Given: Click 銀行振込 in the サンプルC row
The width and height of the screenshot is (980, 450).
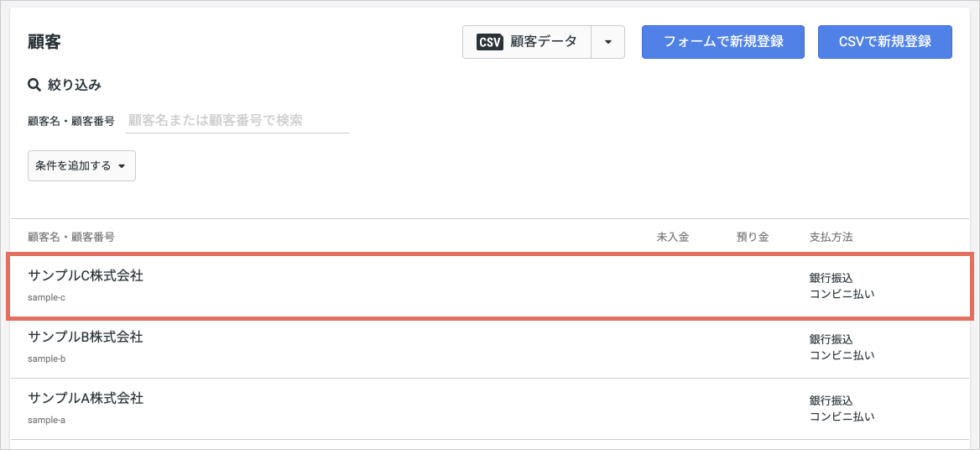Looking at the screenshot, I should (x=831, y=278).
